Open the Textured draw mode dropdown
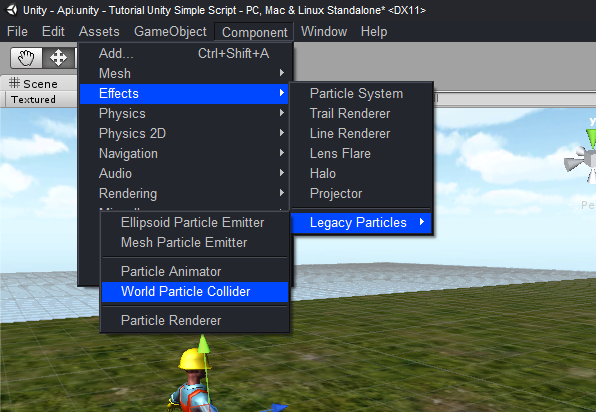 click(x=42, y=100)
